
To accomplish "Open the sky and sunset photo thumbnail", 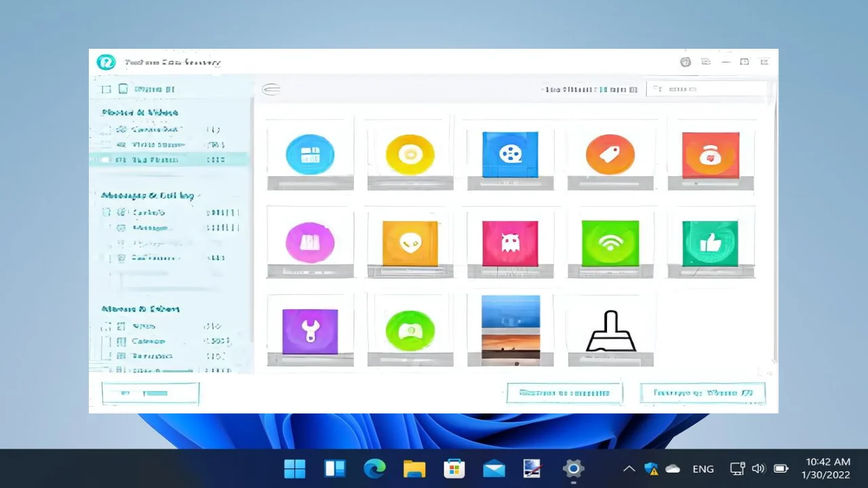I will coord(510,331).
